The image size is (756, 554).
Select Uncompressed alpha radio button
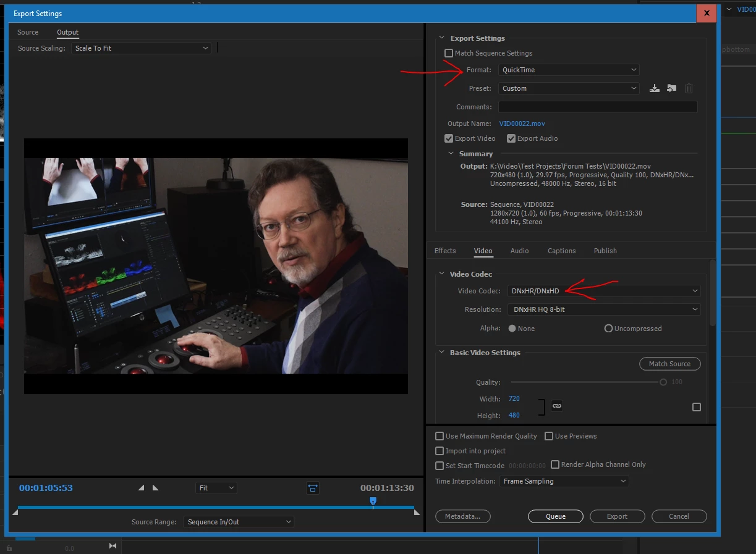(x=608, y=329)
